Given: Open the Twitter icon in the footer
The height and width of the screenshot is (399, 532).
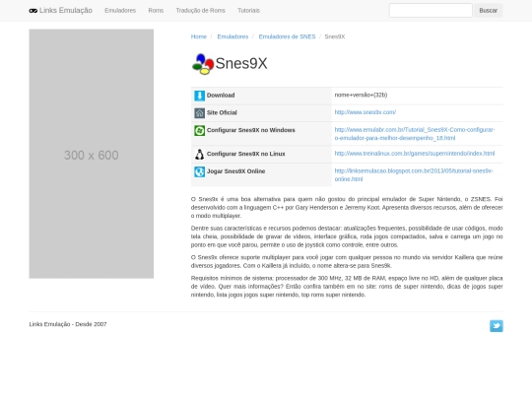Looking at the screenshot, I should [x=496, y=326].
